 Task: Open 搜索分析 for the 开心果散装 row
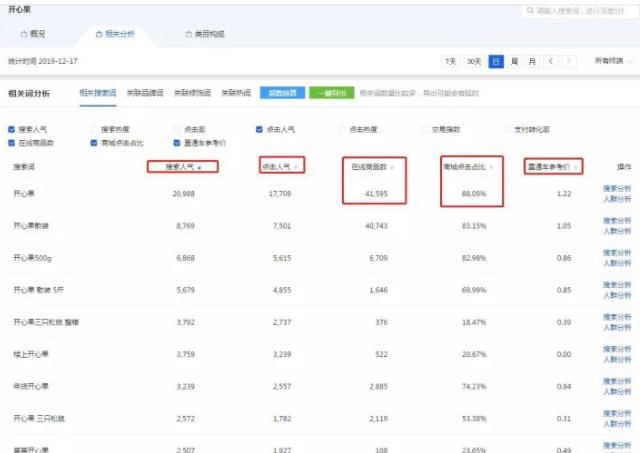point(617,220)
